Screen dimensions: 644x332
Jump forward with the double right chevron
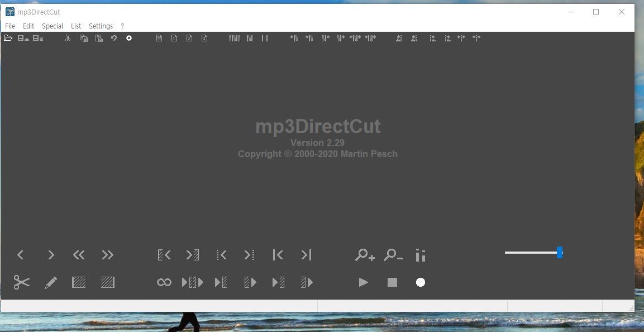click(x=108, y=255)
